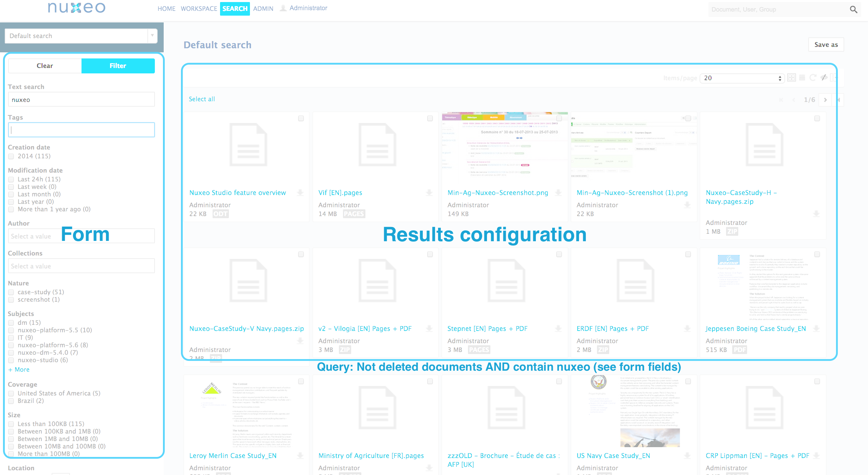Open the Collections select a value field
The image size is (868, 475).
[x=82, y=266]
